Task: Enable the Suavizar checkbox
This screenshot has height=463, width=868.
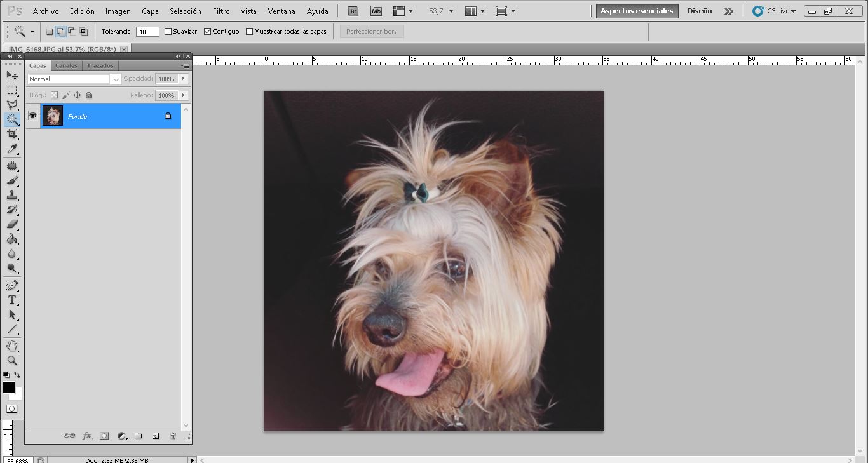Action: pyautogui.click(x=168, y=31)
